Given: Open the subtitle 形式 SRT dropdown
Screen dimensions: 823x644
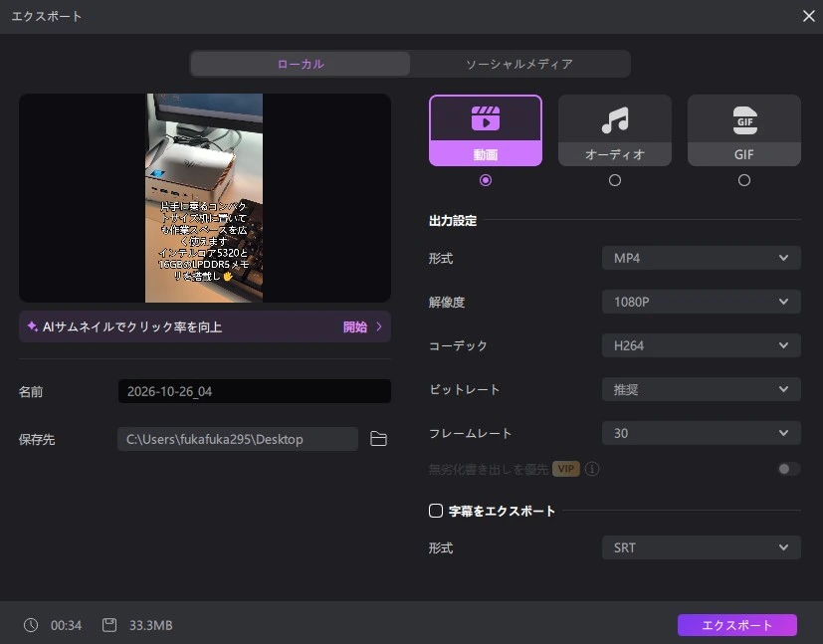Looking at the screenshot, I should 702,547.
